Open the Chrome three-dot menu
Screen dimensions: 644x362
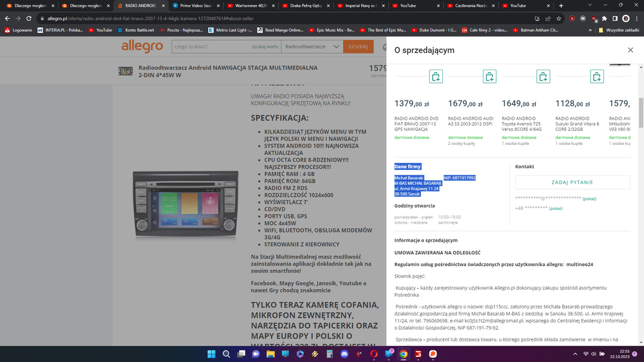pyautogui.click(x=637, y=19)
